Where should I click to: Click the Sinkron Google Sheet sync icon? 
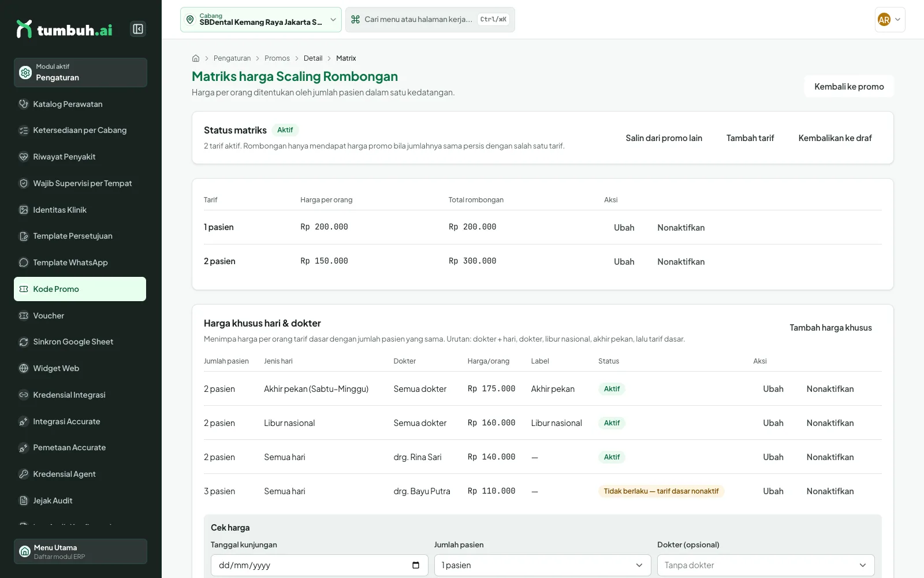24,342
